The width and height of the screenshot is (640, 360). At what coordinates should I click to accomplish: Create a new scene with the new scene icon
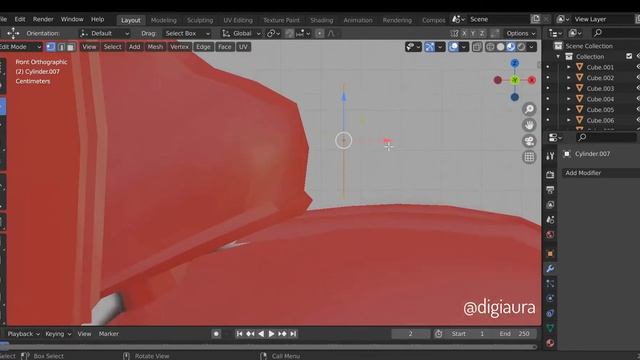536,19
